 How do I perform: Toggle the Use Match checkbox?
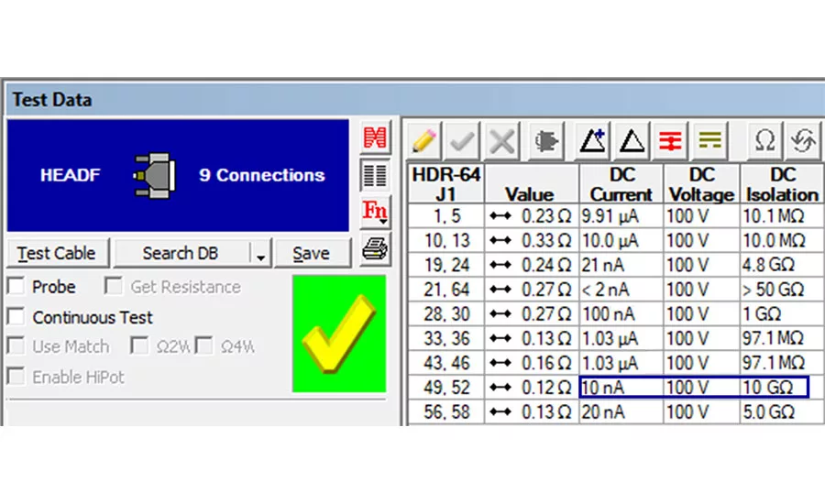click(16, 346)
